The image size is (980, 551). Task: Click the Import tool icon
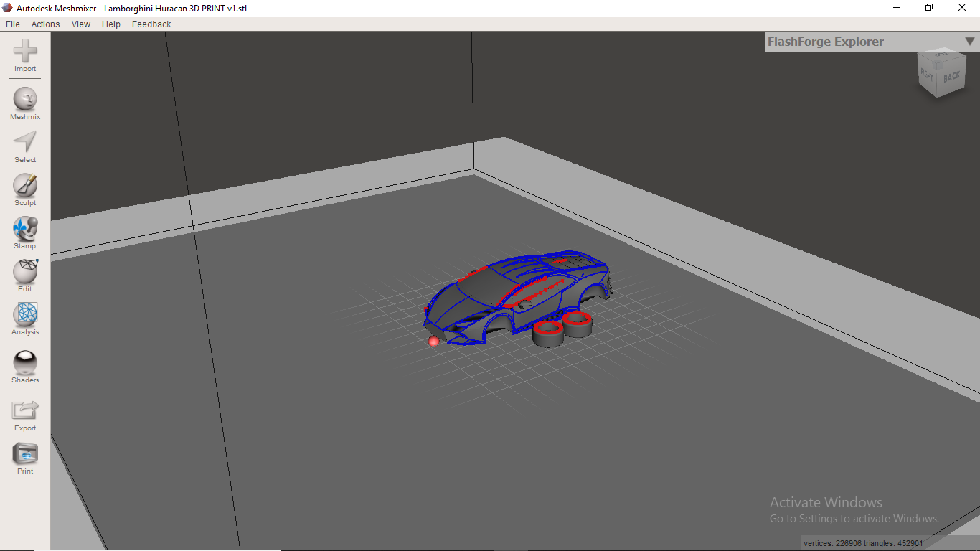(25, 52)
